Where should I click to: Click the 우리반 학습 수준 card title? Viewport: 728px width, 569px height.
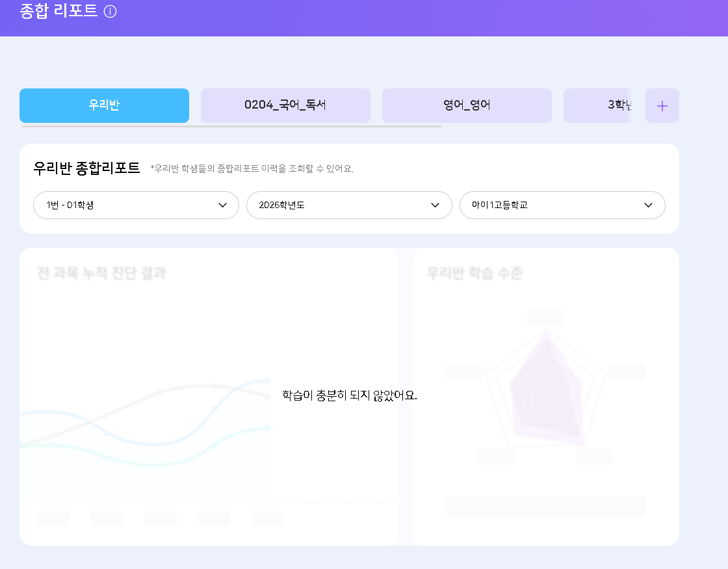click(x=474, y=273)
